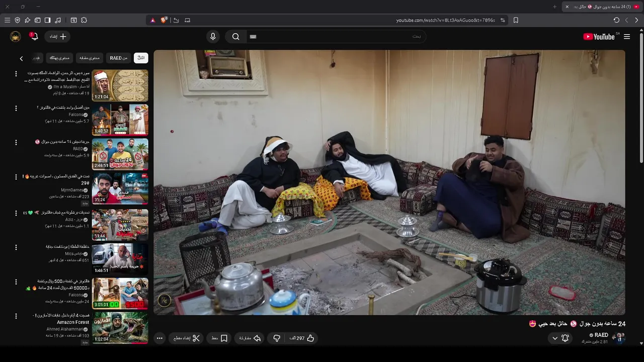Viewport: 644px width, 362px height.
Task: Open the RAED 2:46:51 video thumbnail
Action: [x=120, y=154]
